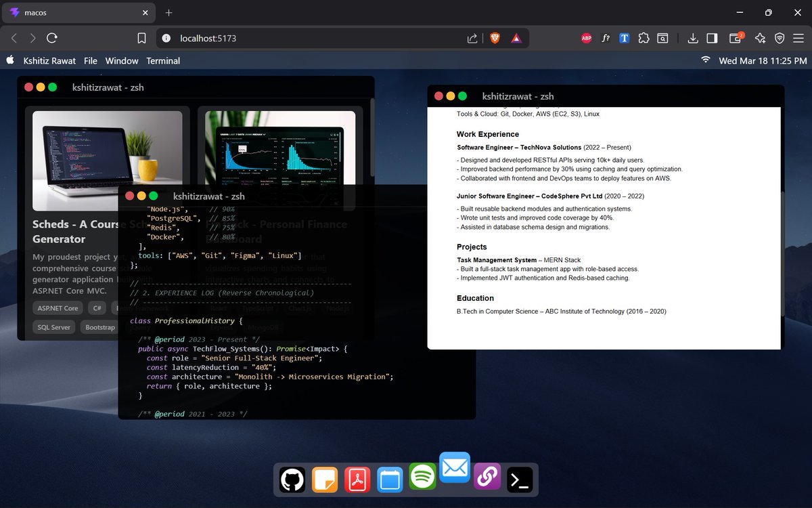Open the Leo AI sparkle icon
812x508 pixels.
tap(760, 39)
